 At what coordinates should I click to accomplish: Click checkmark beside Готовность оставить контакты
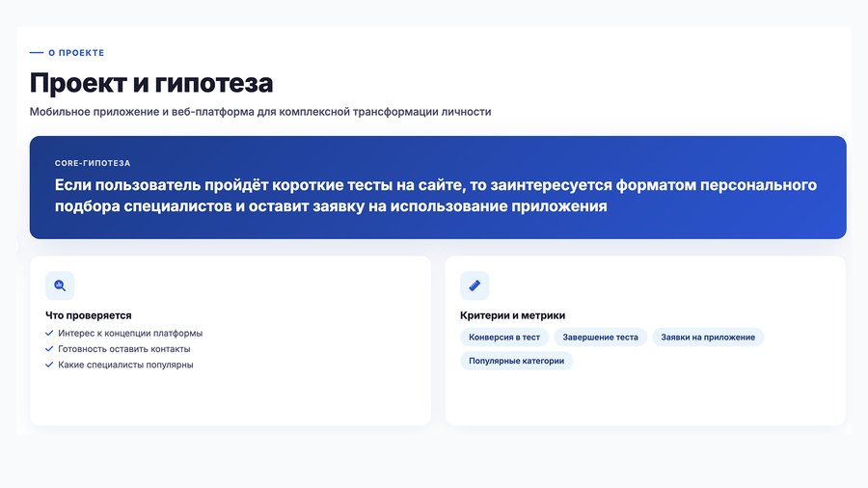(x=49, y=349)
